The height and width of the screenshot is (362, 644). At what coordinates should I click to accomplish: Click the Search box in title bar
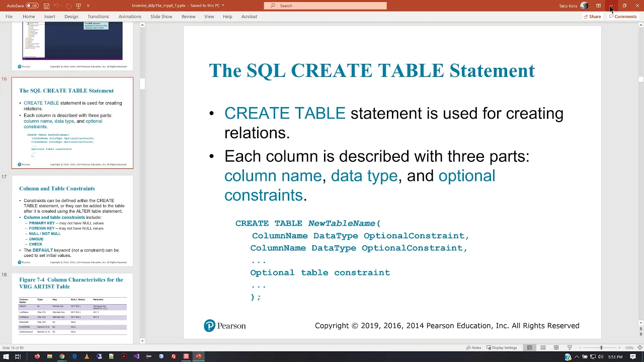326,6
